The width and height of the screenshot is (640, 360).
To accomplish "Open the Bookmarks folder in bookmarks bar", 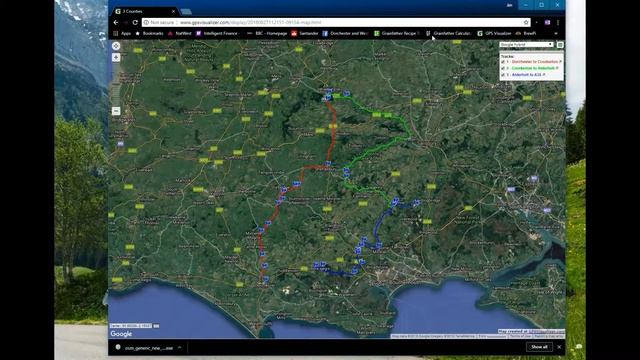I will tap(149, 33).
